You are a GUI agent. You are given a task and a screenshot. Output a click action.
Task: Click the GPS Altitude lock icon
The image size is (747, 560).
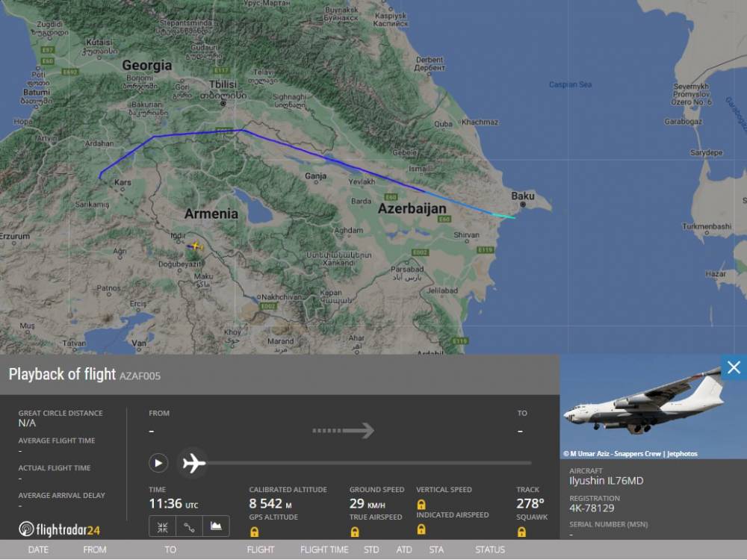[x=255, y=532]
